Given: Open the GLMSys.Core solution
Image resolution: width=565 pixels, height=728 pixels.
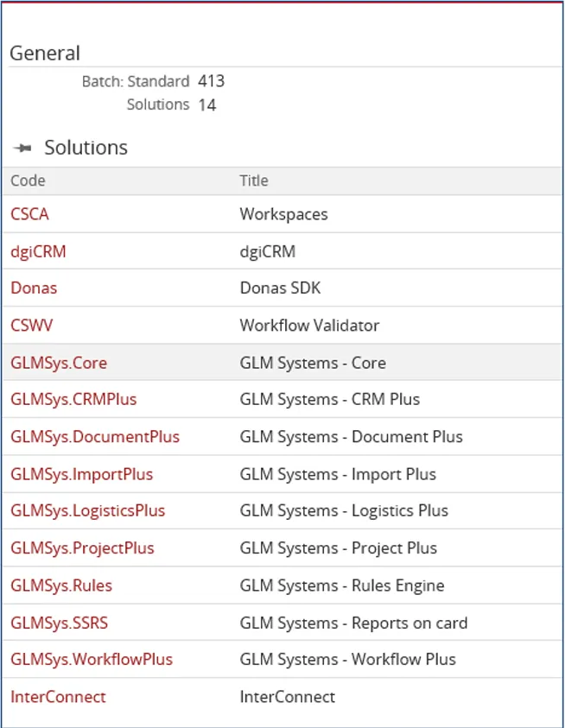Looking at the screenshot, I should point(59,363).
